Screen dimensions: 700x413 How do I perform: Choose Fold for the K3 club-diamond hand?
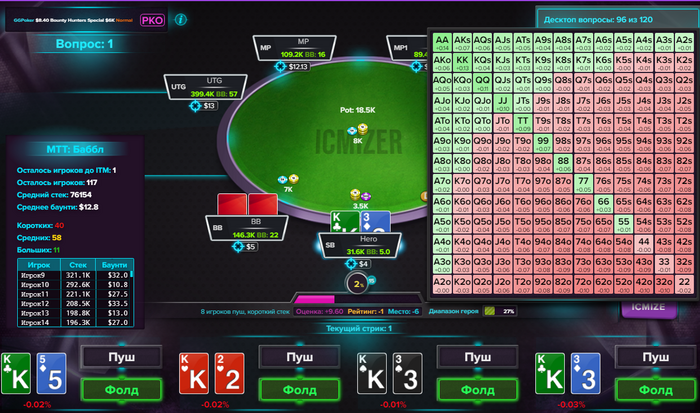[x=656, y=390]
